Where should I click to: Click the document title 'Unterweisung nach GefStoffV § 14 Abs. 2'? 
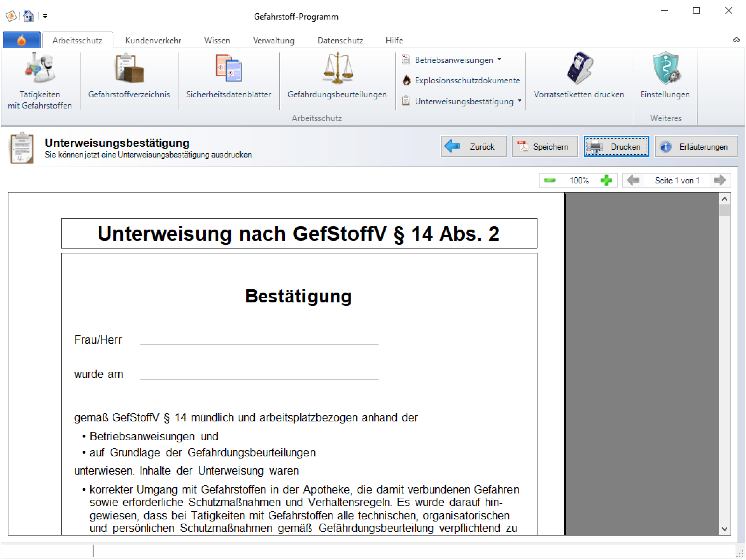point(298,233)
